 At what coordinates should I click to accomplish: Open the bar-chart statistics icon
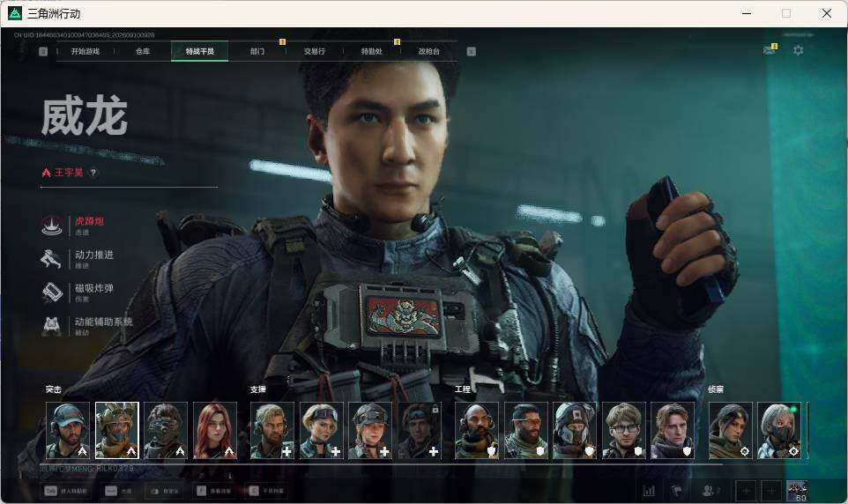tap(649, 491)
